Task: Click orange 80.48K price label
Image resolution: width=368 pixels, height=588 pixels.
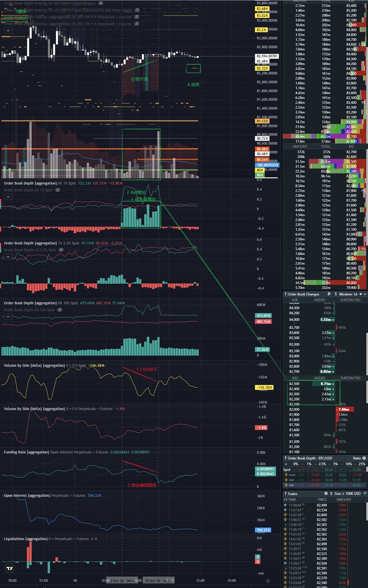Action: tap(263, 149)
